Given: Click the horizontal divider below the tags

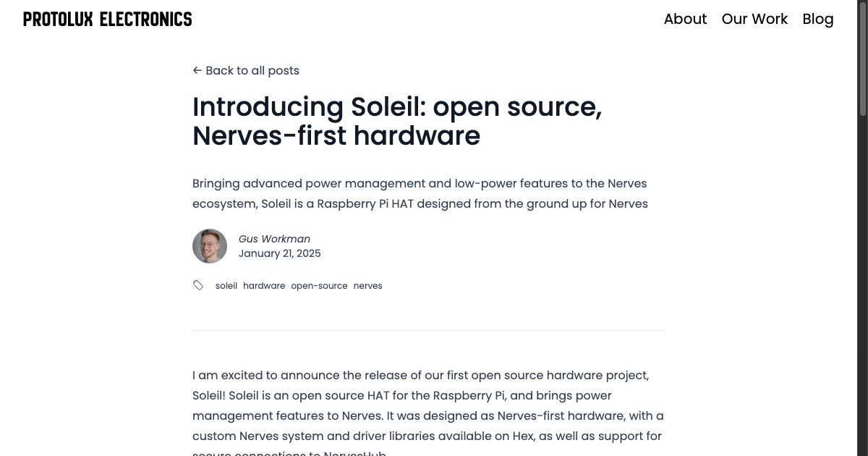Looking at the screenshot, I should 427,329.
